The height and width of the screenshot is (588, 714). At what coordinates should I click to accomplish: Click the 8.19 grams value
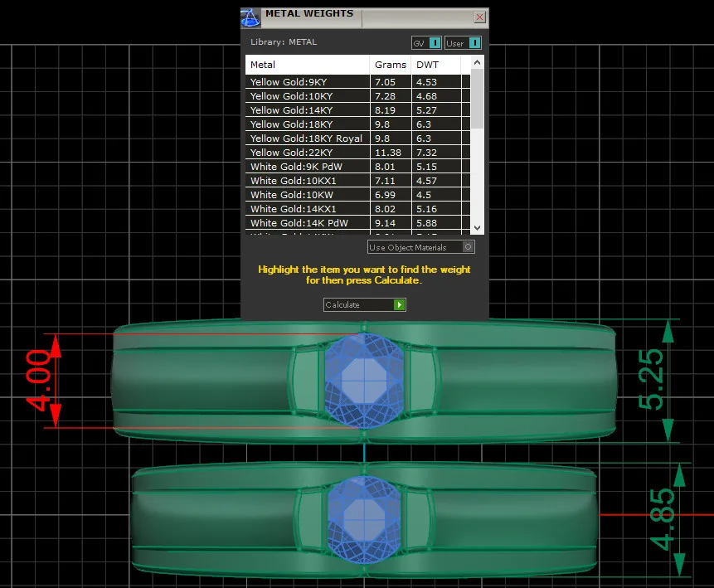tap(386, 110)
